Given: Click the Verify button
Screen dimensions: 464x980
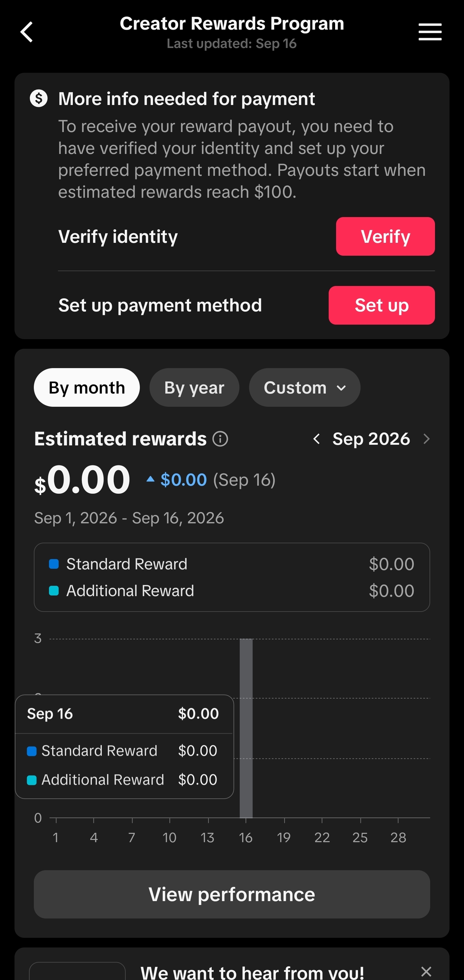Looking at the screenshot, I should [385, 236].
